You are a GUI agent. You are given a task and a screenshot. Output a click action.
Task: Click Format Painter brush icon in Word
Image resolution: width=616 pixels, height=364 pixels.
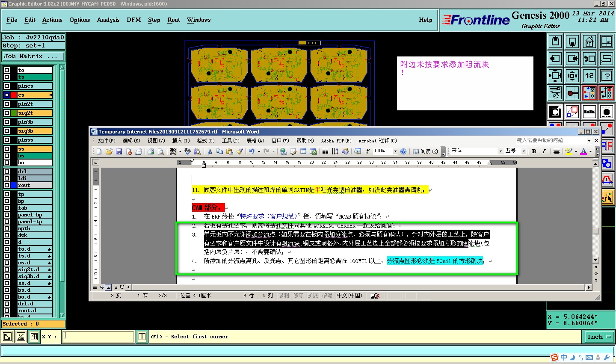[240, 151]
